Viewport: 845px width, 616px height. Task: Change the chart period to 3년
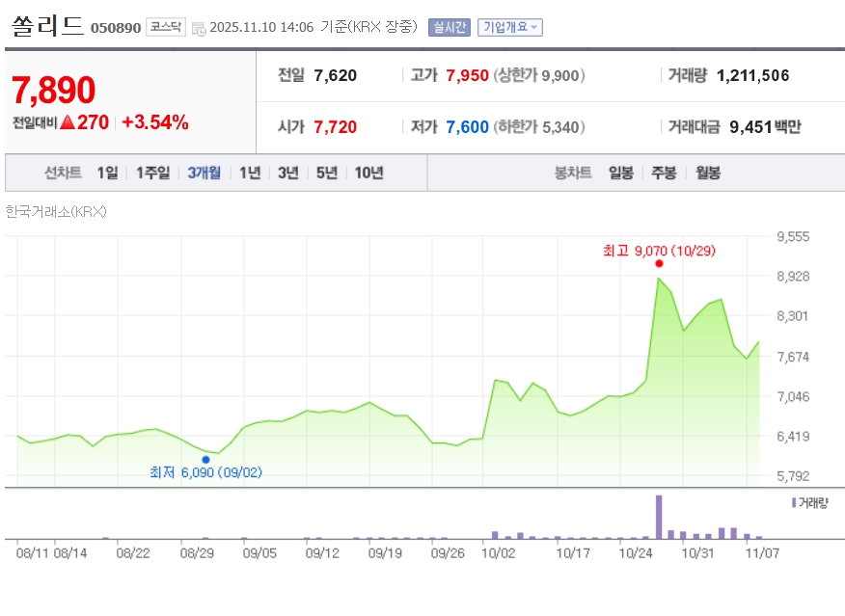(x=287, y=174)
